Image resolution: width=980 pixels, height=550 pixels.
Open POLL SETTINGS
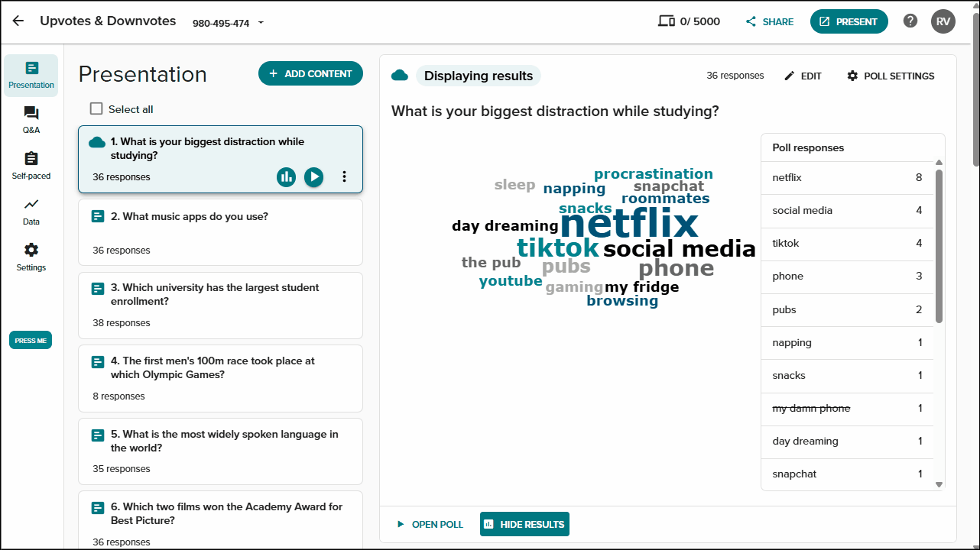pos(891,76)
